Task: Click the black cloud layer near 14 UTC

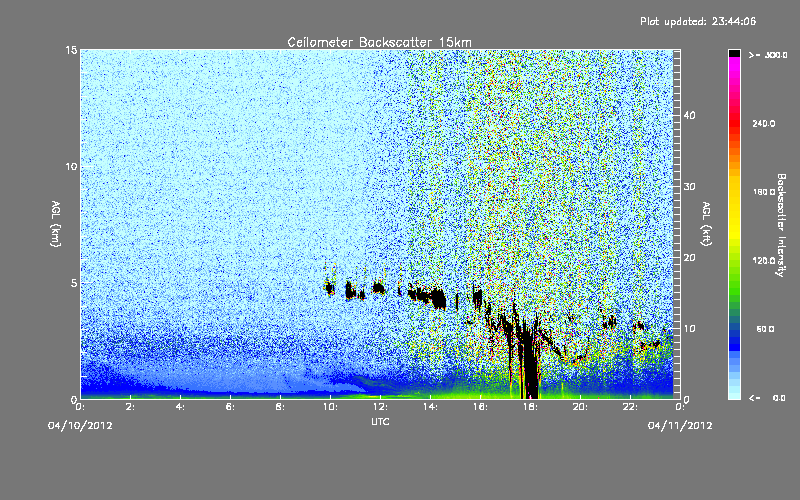Action: (x=428, y=296)
